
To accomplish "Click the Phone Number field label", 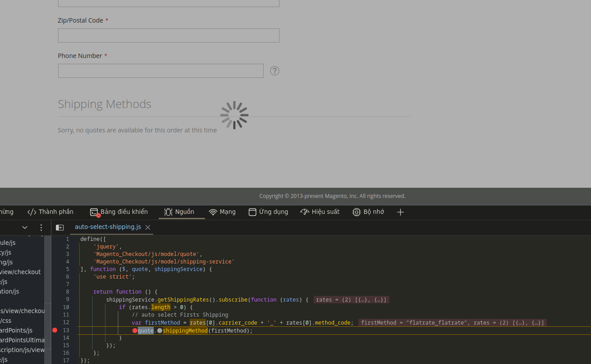I will coord(80,56).
